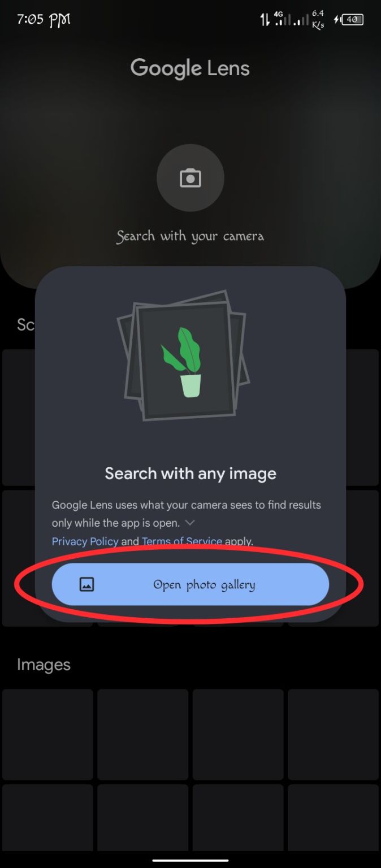Screen dimensions: 381x868
Task: Tap the 4G signal strength icon
Action: 282,20
